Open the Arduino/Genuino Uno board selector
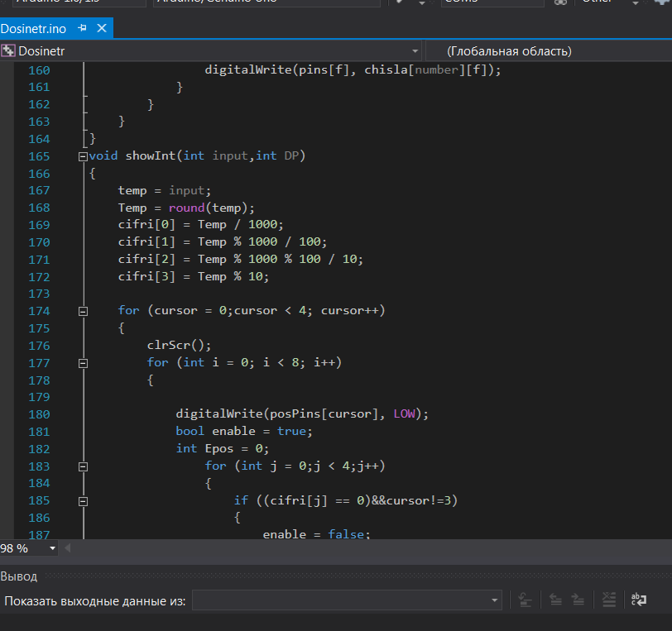 [x=266, y=2]
